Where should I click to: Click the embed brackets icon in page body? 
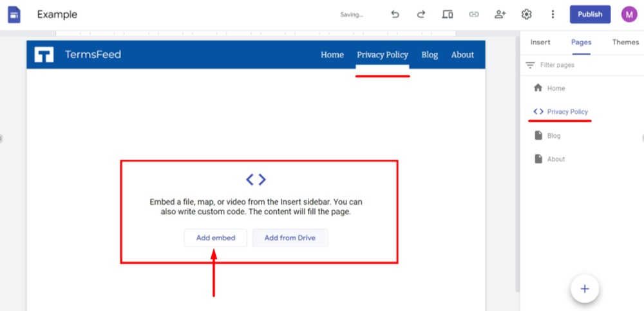256,180
